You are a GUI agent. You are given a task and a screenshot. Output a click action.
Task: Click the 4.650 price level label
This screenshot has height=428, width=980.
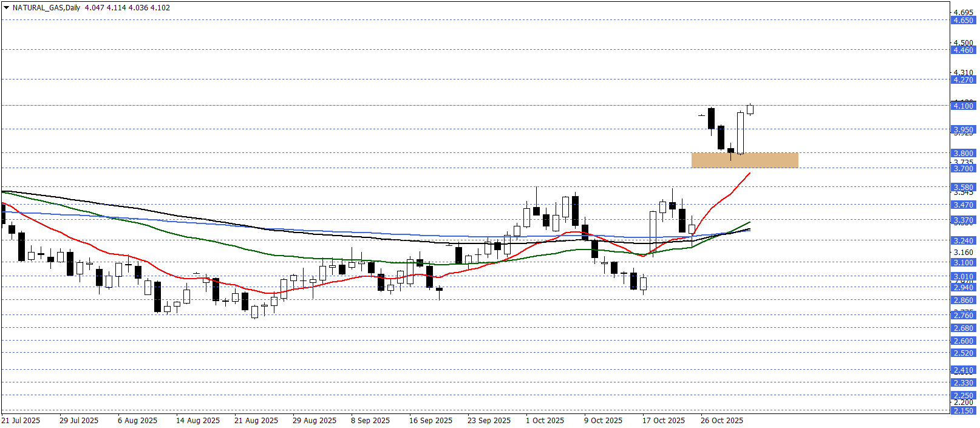(x=963, y=21)
